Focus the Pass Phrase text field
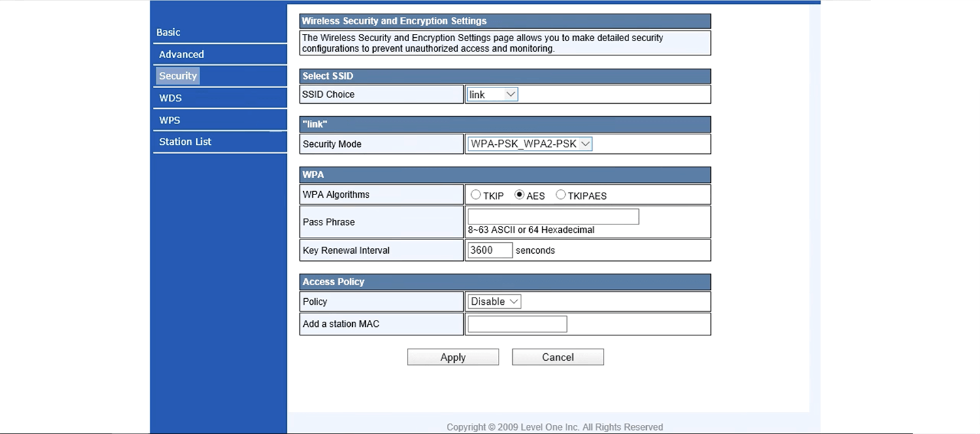The image size is (980, 434). (x=553, y=217)
